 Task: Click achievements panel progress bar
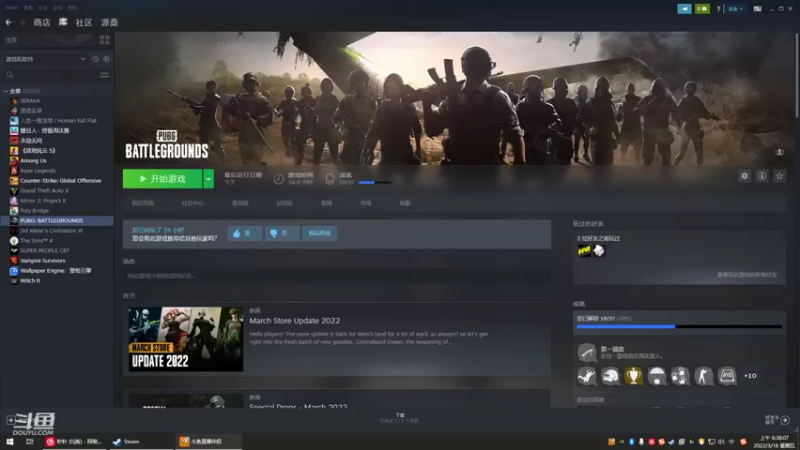pos(679,327)
